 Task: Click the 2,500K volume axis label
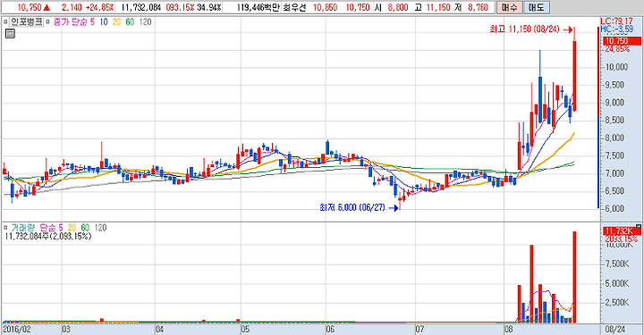pos(617,303)
